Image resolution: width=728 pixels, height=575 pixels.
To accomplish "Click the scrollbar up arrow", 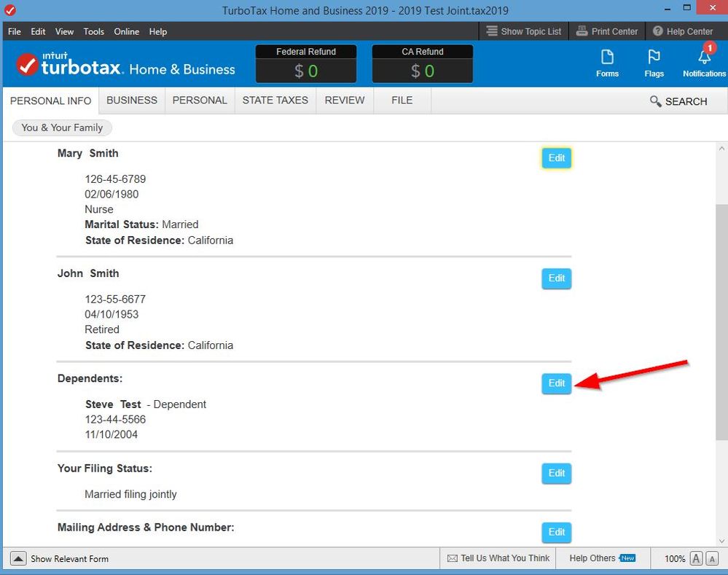I will (x=721, y=149).
